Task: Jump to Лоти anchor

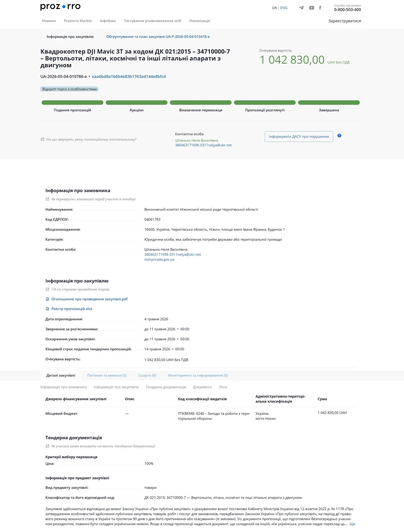Action: [223, 387]
